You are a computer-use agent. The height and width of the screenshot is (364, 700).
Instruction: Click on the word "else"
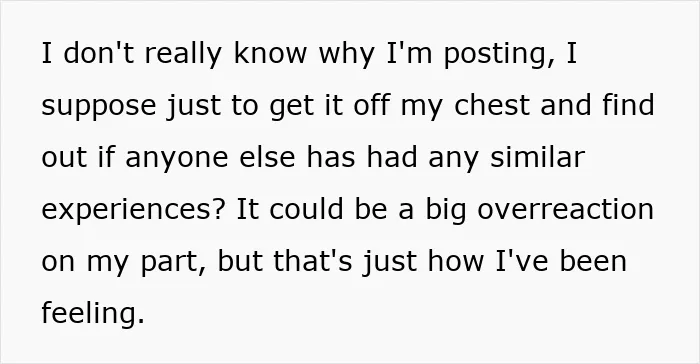[267, 157]
